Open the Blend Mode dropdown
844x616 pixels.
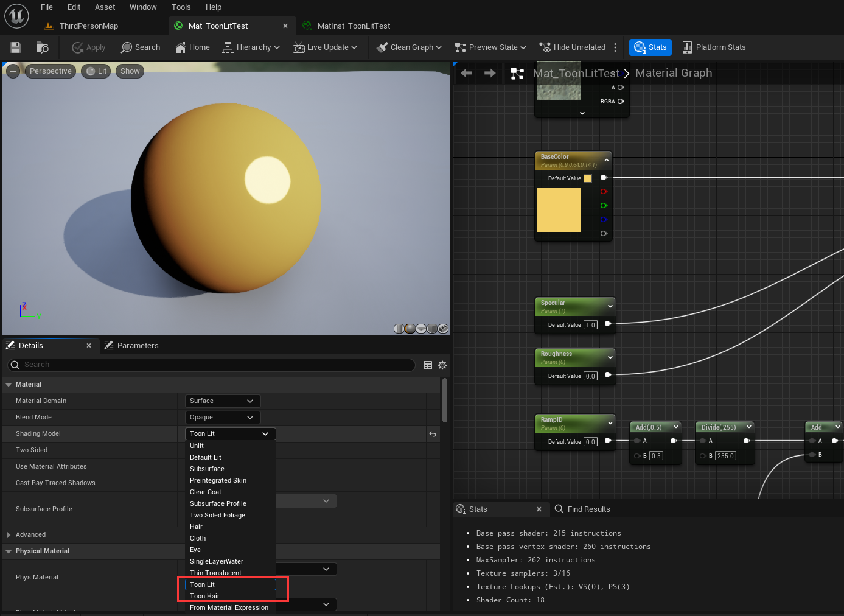tap(223, 417)
